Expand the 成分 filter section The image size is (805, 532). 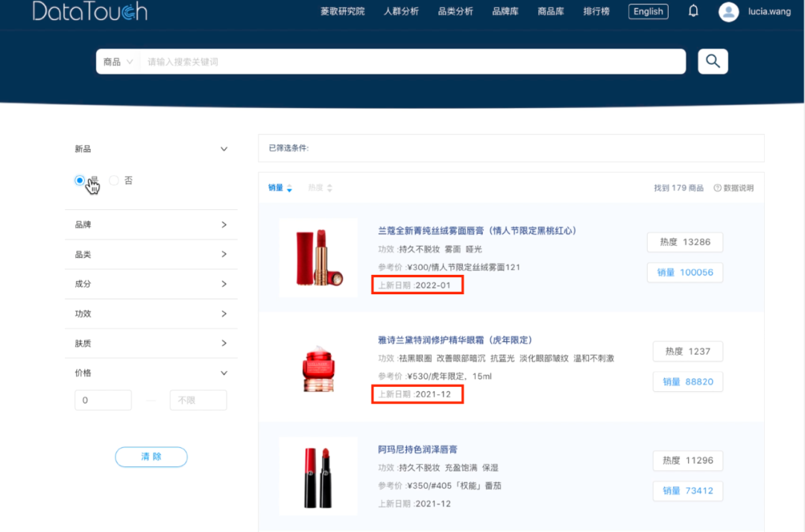coord(224,284)
